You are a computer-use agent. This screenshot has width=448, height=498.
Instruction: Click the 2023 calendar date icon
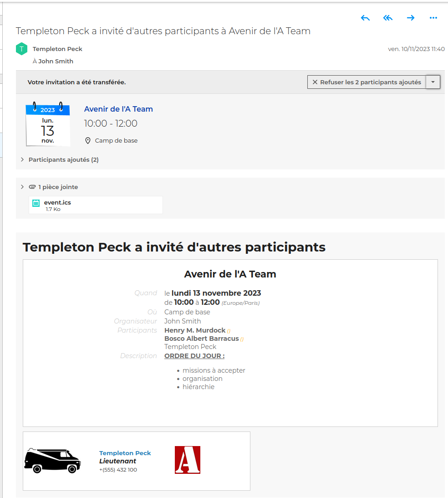pos(48,124)
